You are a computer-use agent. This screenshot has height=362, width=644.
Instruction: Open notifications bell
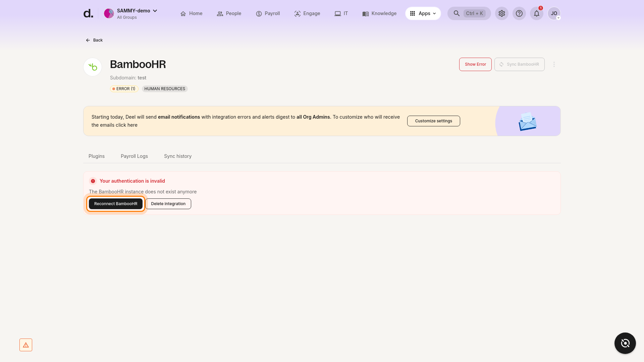coord(537,13)
